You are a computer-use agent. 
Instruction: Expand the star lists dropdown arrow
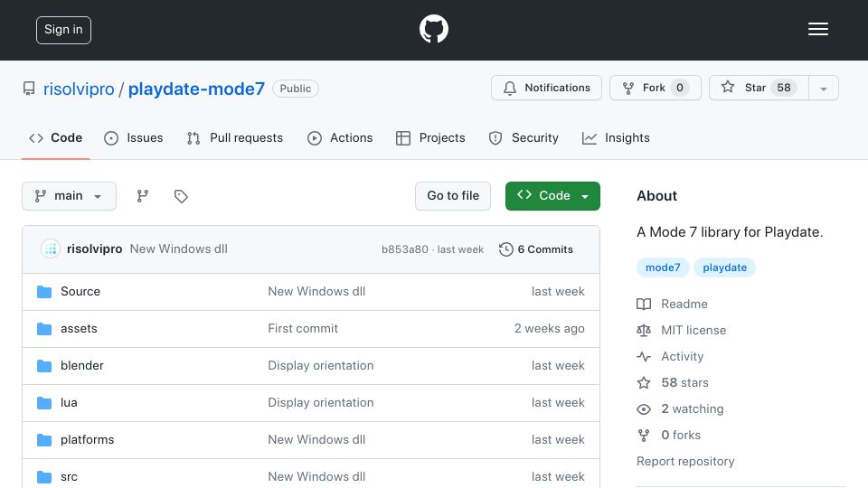[824, 88]
